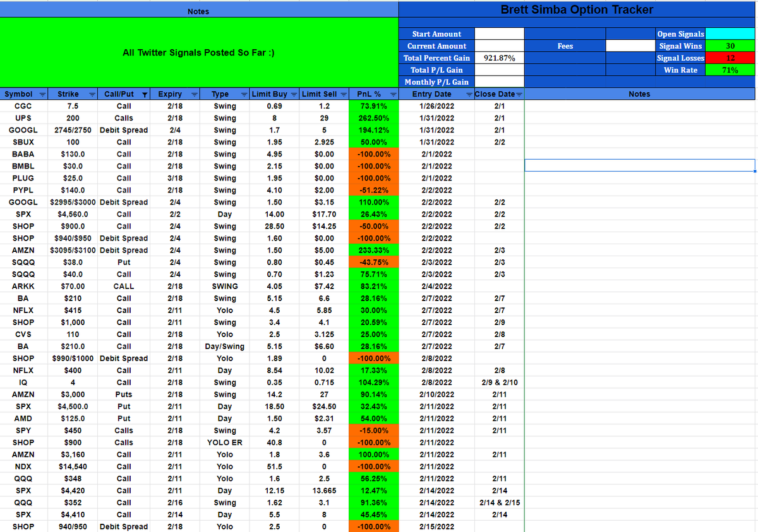This screenshot has width=758, height=532.
Task: Select the 233.33% PnL cell
Action: click(x=373, y=250)
